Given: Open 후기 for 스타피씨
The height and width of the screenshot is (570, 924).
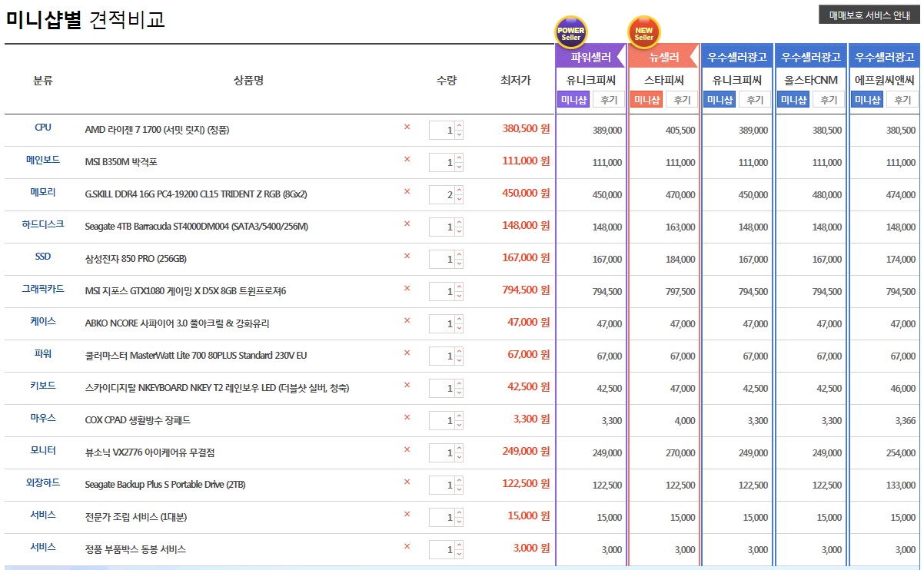Looking at the screenshot, I should coord(682,100).
